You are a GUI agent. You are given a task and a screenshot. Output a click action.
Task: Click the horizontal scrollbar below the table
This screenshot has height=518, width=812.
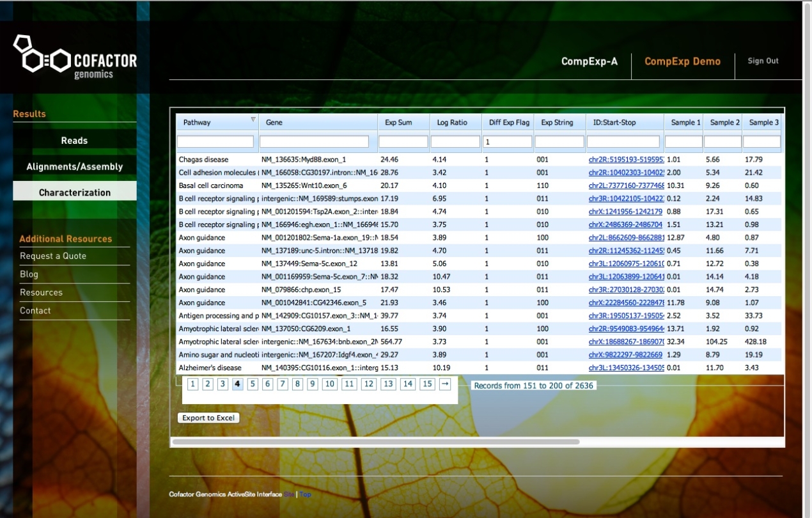pos(376,441)
